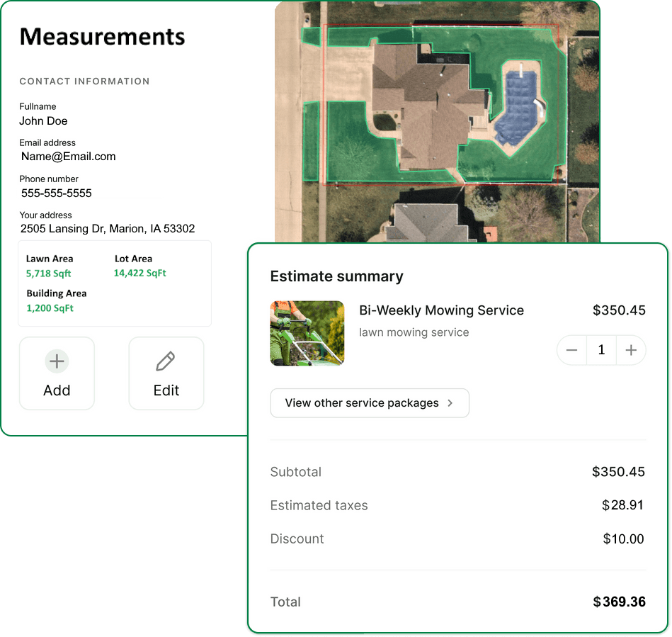672x637 pixels.
Task: Click the address 2505 Lansing Dr field
Action: (x=108, y=229)
